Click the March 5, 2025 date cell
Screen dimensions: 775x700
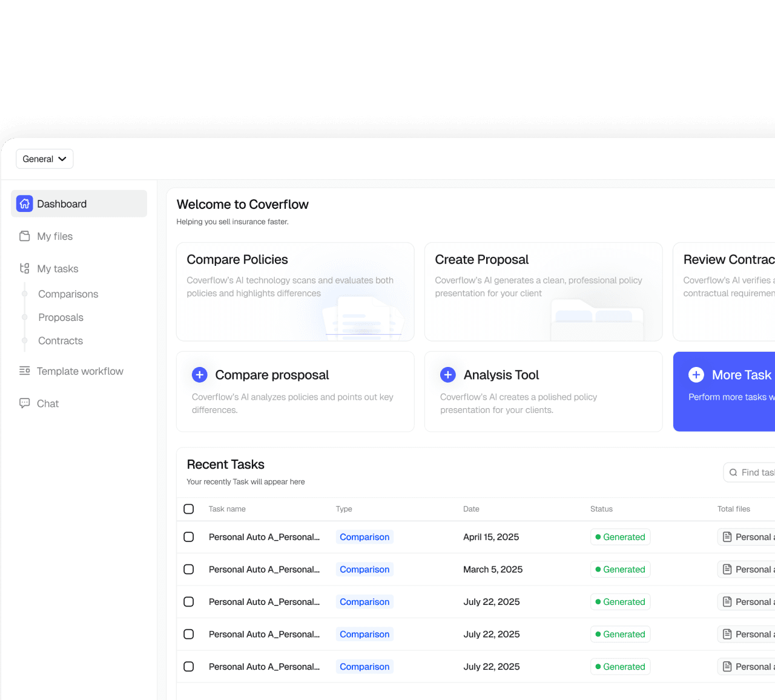[493, 569]
